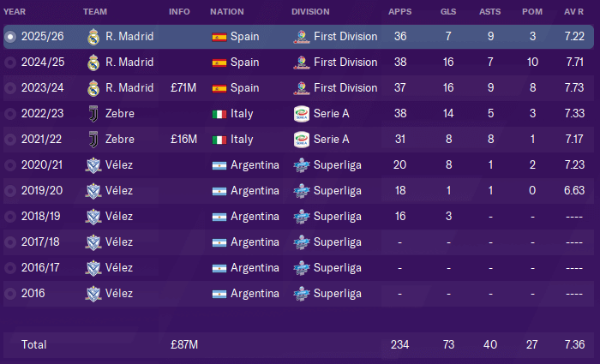Click the DIVISION column header
The width and height of the screenshot is (600, 364).
(310, 11)
